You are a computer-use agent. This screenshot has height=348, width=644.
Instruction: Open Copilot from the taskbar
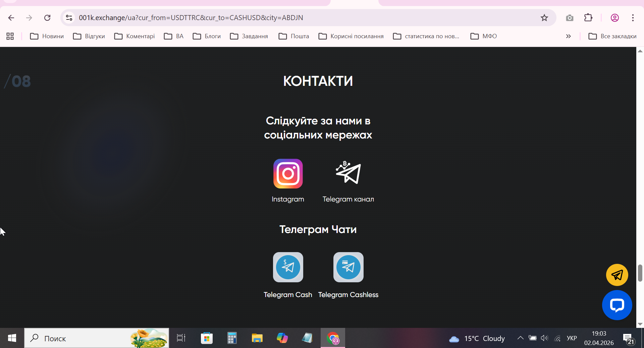[x=282, y=338]
